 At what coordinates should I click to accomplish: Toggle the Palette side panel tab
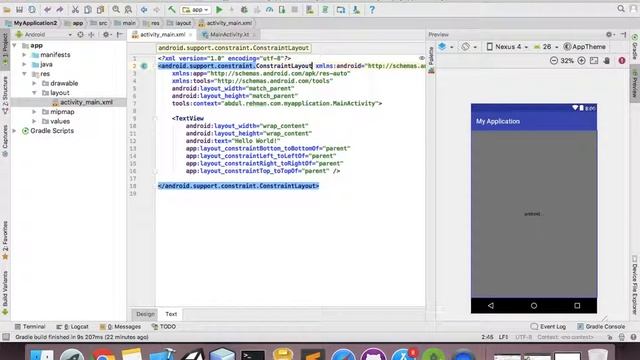pyautogui.click(x=431, y=60)
